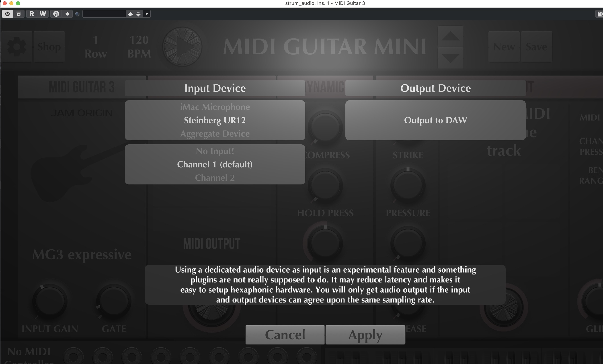Click the patch down arrow beside the title

450,58
